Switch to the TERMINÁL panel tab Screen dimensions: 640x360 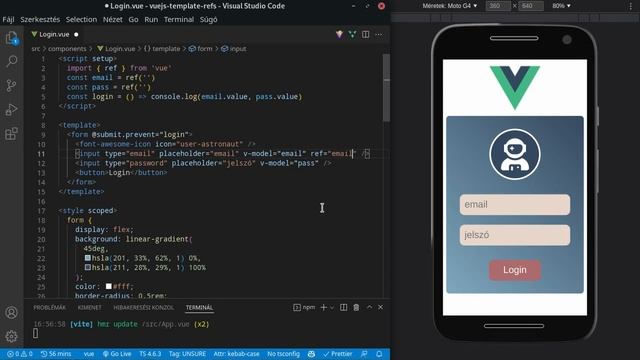pos(199,307)
